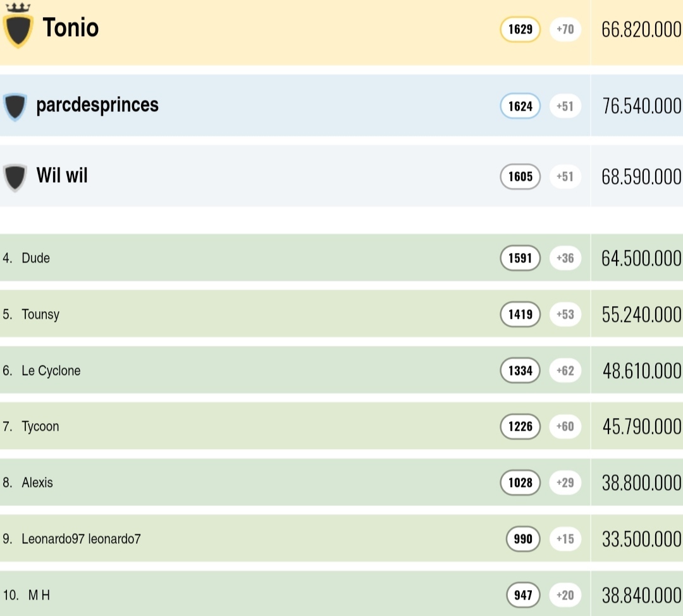Select the Le Cyclone entry
Viewport: 683px width, 616px height.
point(51,371)
